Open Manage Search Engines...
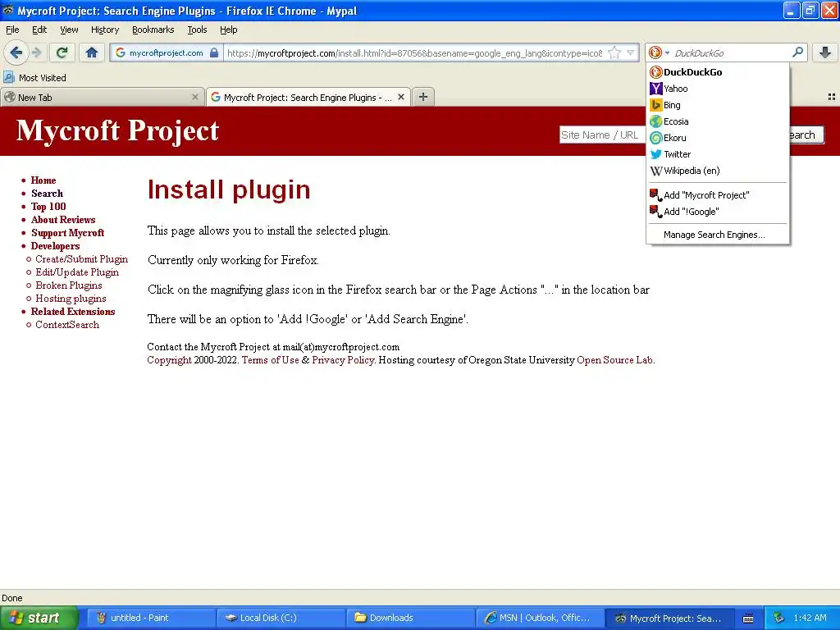The height and width of the screenshot is (630, 840). [x=718, y=235]
